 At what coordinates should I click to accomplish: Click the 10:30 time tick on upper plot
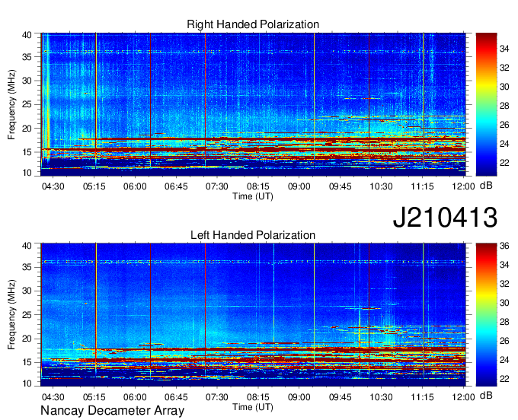click(x=381, y=186)
